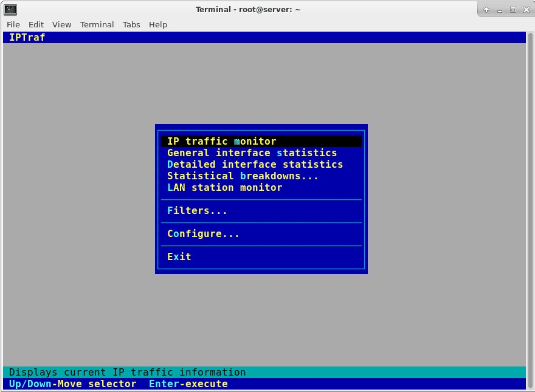The width and height of the screenshot is (535, 392).
Task: Open the Tabs menu
Action: [x=131, y=24]
